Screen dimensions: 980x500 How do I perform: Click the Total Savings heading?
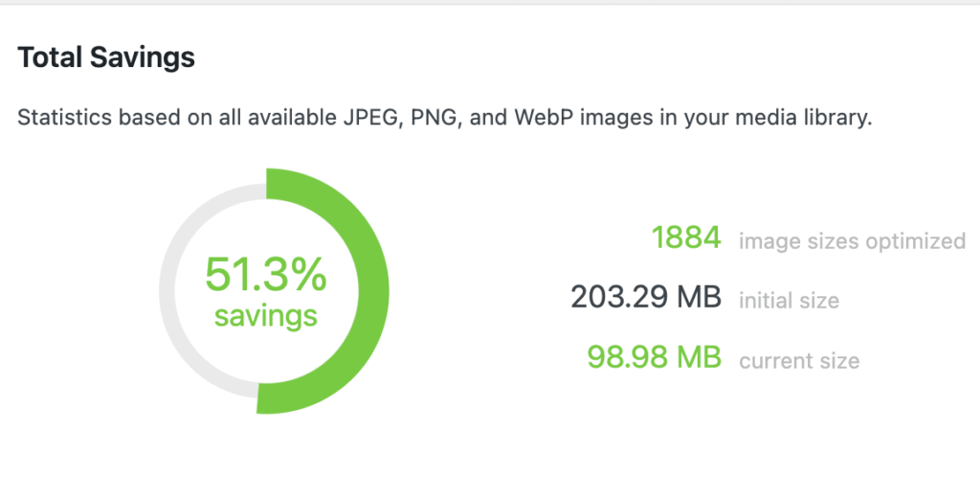click(x=106, y=58)
